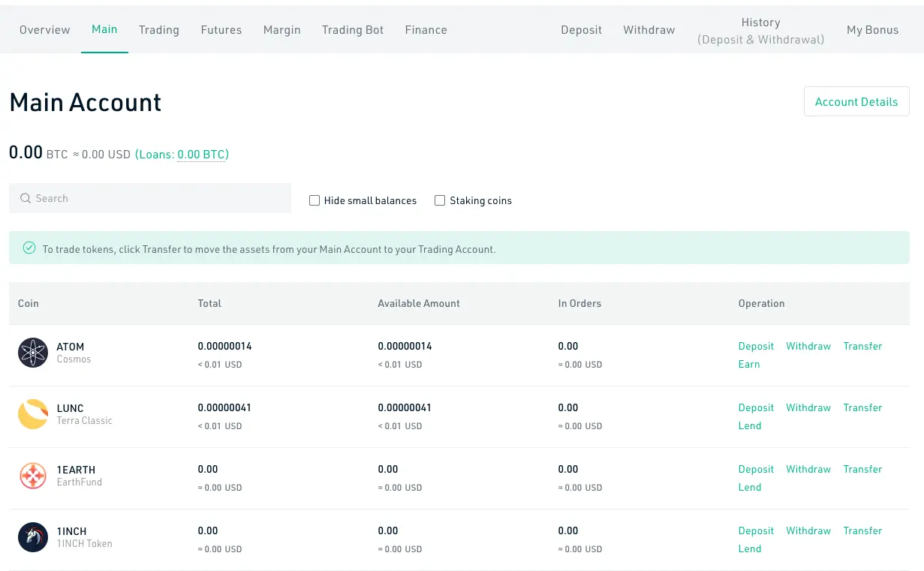924x571 pixels.
Task: Open the Futures tab
Action: click(221, 30)
